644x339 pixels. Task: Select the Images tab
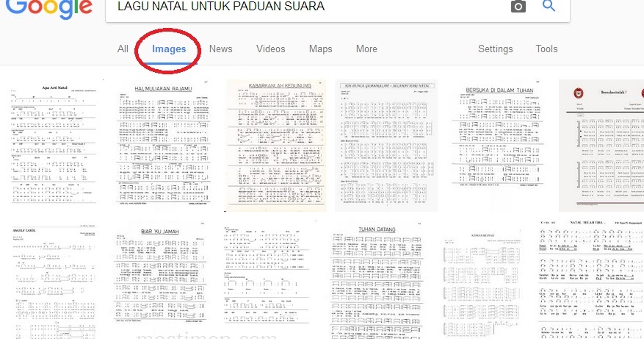click(169, 49)
